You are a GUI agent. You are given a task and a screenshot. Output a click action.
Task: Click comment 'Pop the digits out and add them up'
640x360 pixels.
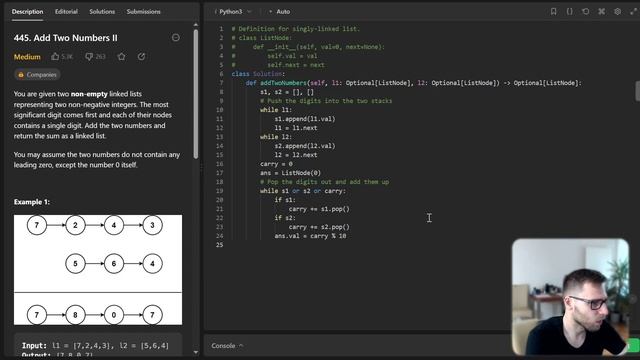pos(324,182)
